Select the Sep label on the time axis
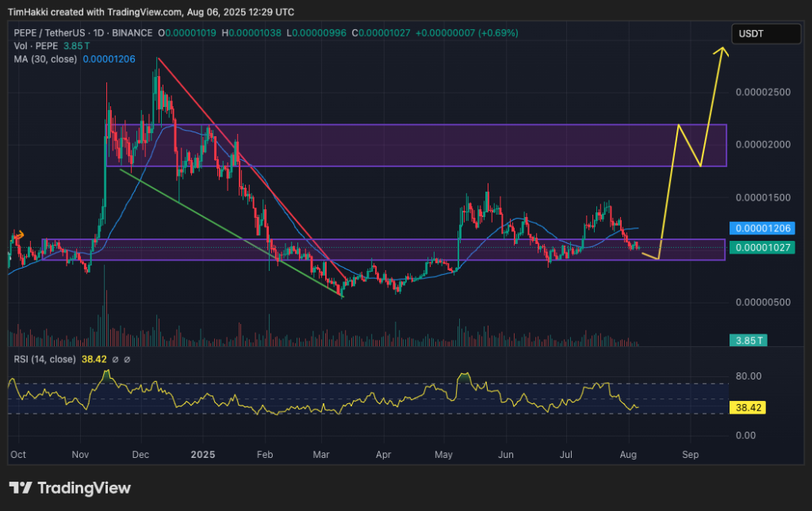Viewport: 812px width, 511px height. (690, 455)
